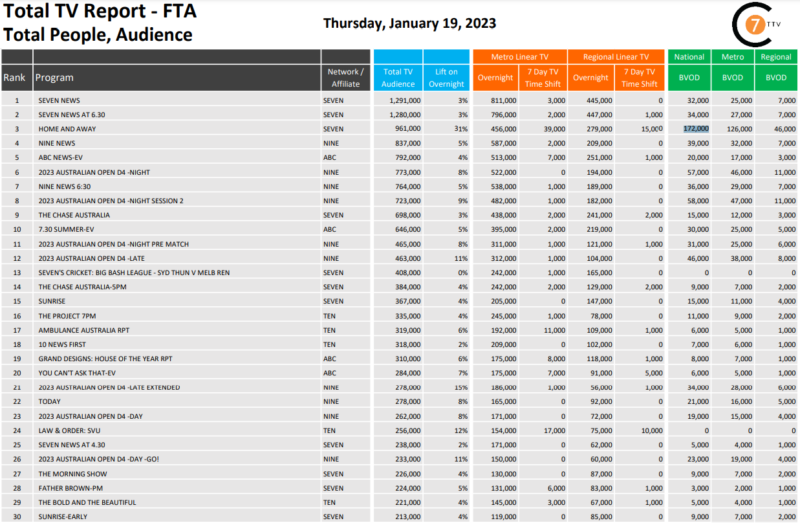Select THE PROJECT 7PM program row
800x523 pixels.
coord(71,315)
